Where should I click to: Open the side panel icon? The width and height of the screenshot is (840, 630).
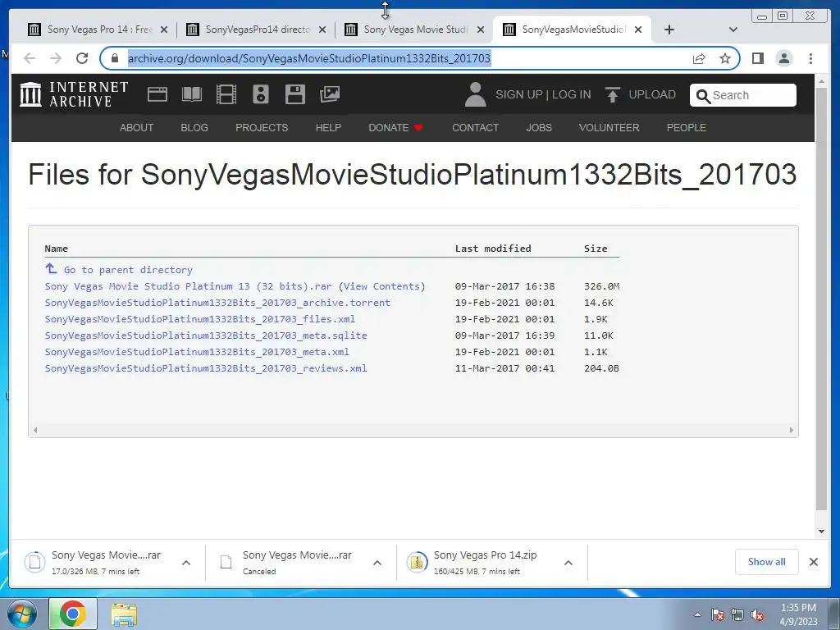point(757,58)
